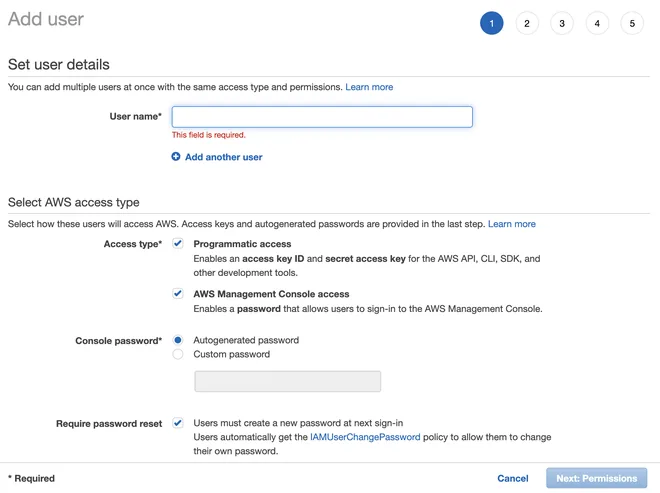Image resolution: width=660 pixels, height=493 pixels.
Task: Click the disabled custom password field
Action: (x=287, y=381)
